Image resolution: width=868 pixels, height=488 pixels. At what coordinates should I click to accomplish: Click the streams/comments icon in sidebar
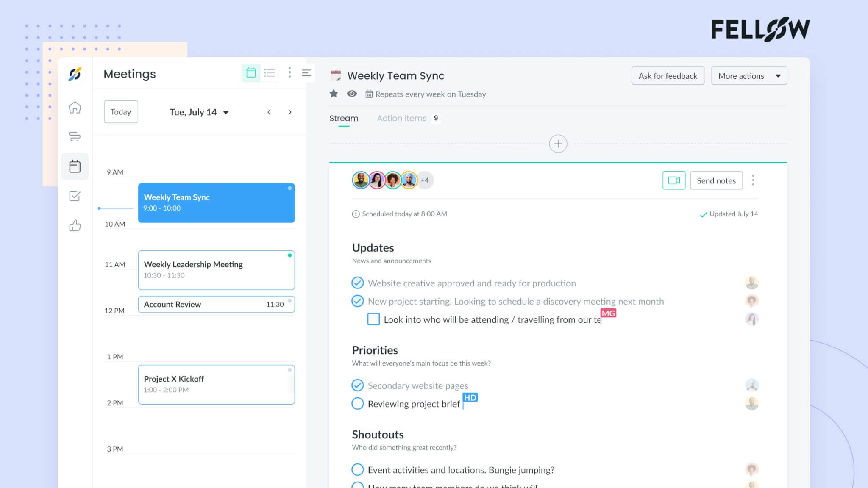(x=74, y=136)
